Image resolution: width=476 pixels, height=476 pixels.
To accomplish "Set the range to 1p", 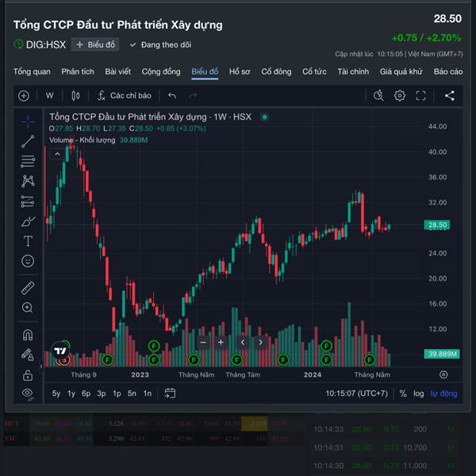I will [x=117, y=393].
